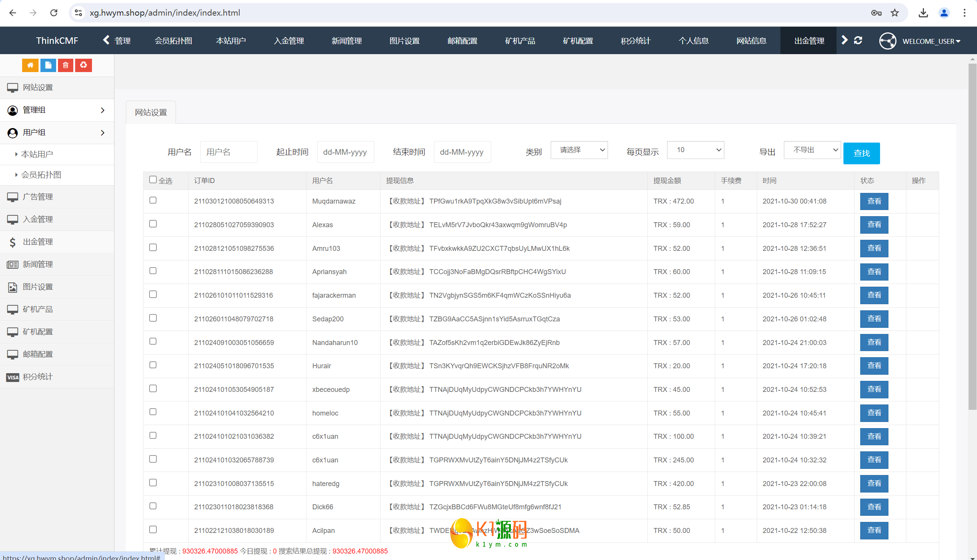Click 查看 for the Amru103 order

[x=874, y=248]
